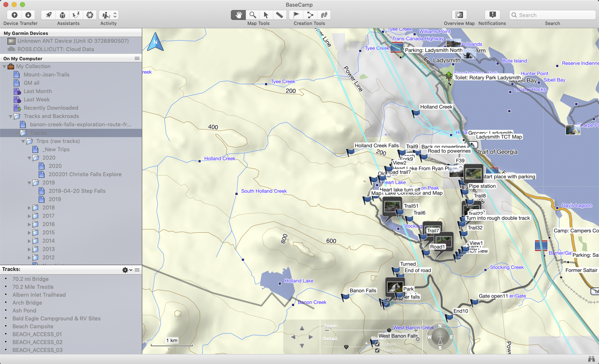Activate the Zoom magnifier map tool
Image resolution: width=599 pixels, height=364 pixels.
coord(252,15)
